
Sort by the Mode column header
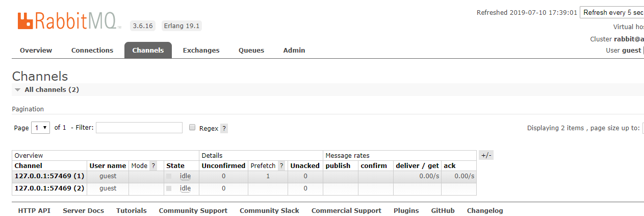(x=139, y=166)
